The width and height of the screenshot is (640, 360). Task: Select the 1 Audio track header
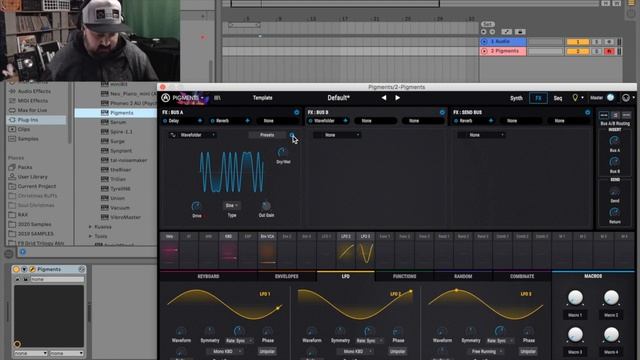click(x=503, y=42)
